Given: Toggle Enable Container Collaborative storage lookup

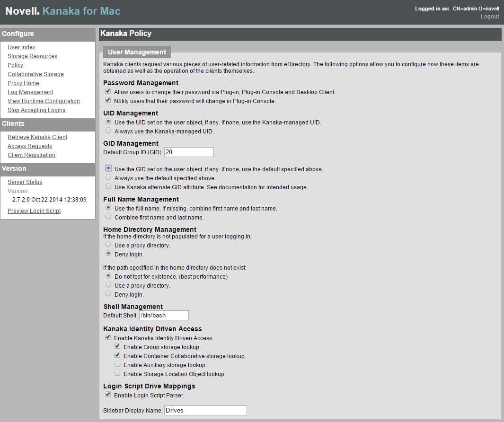Looking at the screenshot, I should coord(117,355).
